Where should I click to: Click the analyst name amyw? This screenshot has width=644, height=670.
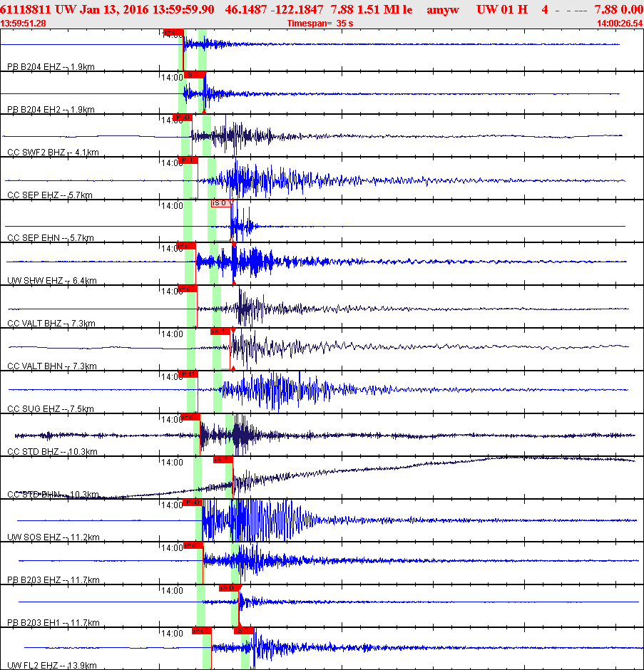(x=443, y=10)
